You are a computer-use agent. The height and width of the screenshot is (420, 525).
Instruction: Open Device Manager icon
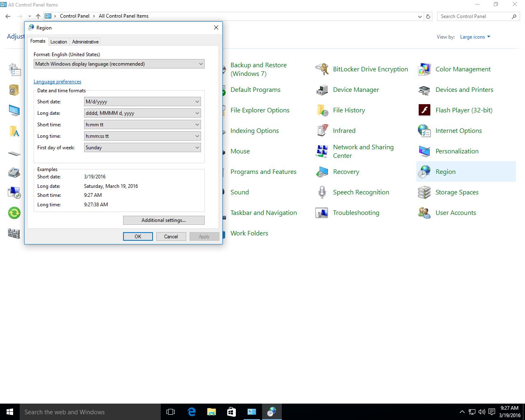point(322,90)
